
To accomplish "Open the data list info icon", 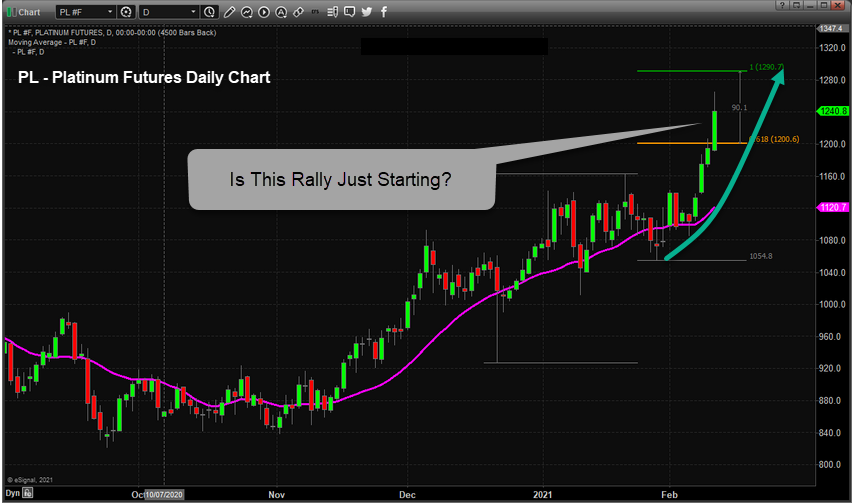I will tap(333, 12).
